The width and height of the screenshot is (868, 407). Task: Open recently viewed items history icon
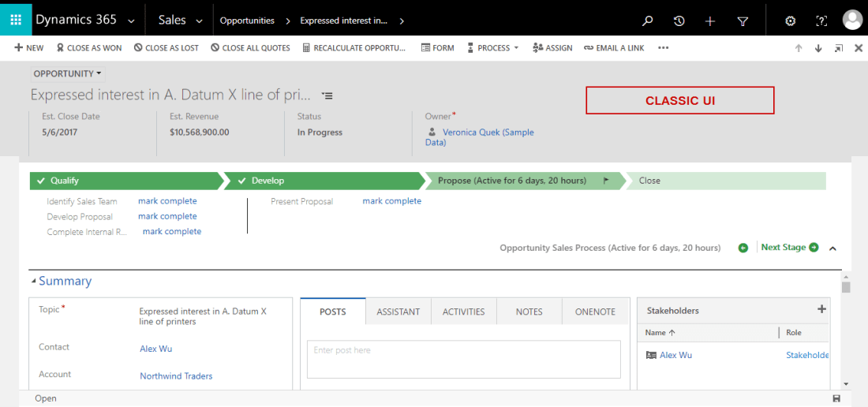pyautogui.click(x=679, y=21)
